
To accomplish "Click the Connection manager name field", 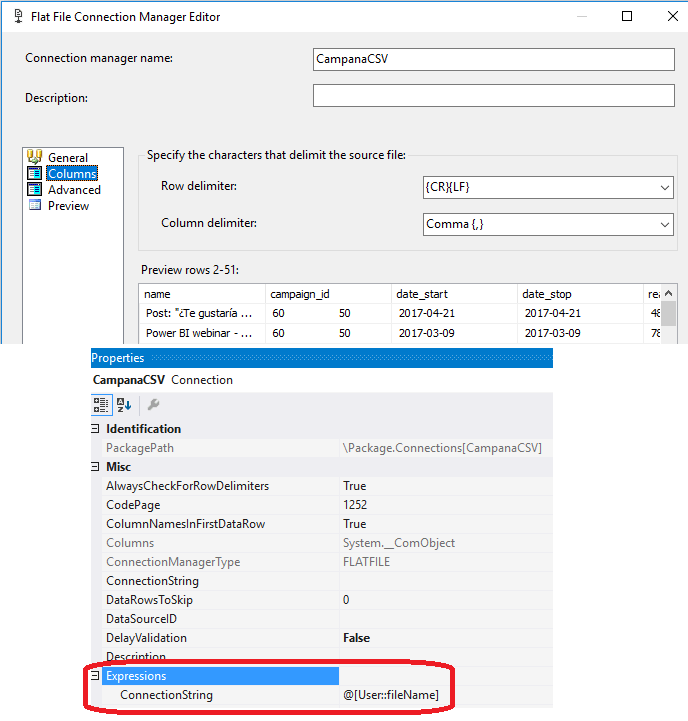I will tap(493, 59).
